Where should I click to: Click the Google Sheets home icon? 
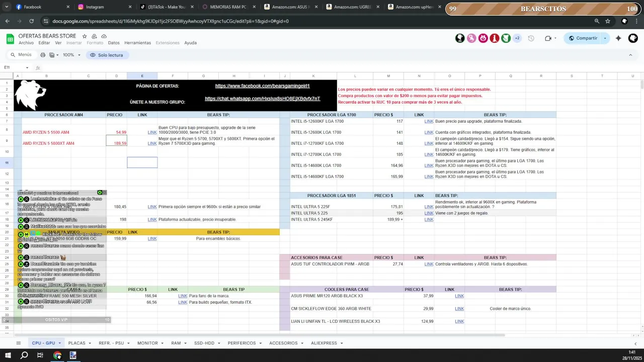(x=10, y=39)
